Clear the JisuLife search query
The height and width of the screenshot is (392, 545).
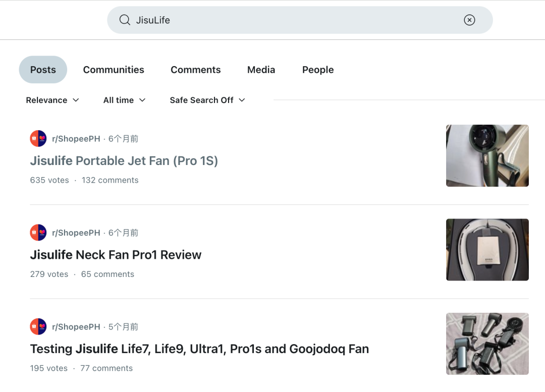click(x=469, y=20)
